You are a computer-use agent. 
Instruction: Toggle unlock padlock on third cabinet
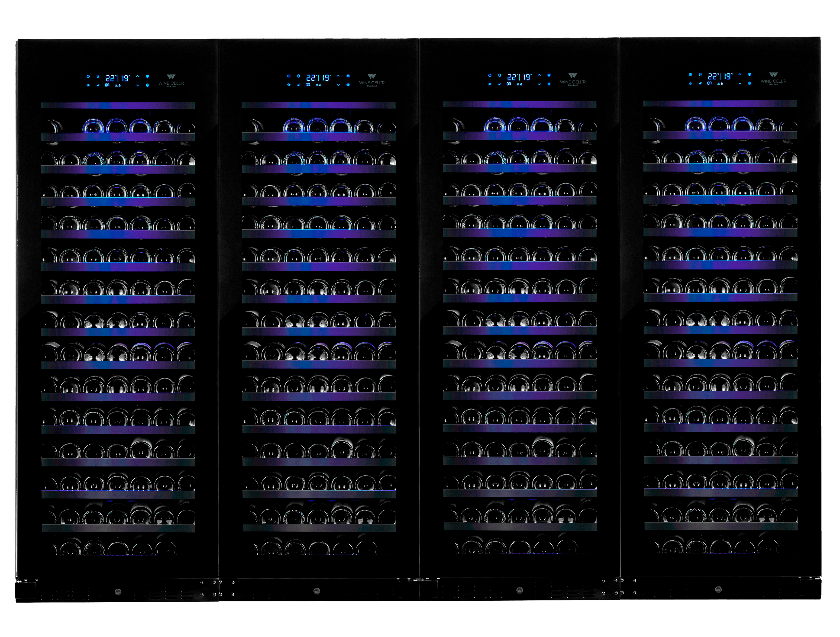[499, 84]
